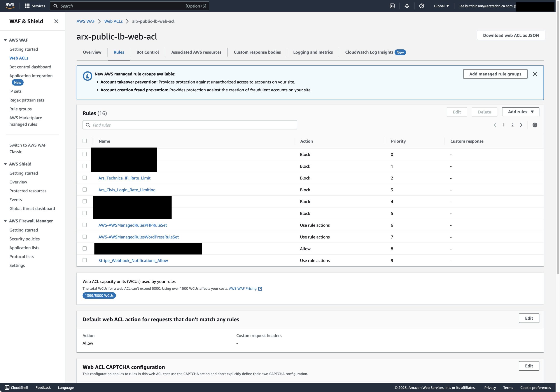560x392 pixels.
Task: Open the help question mark icon
Action: pos(422,6)
